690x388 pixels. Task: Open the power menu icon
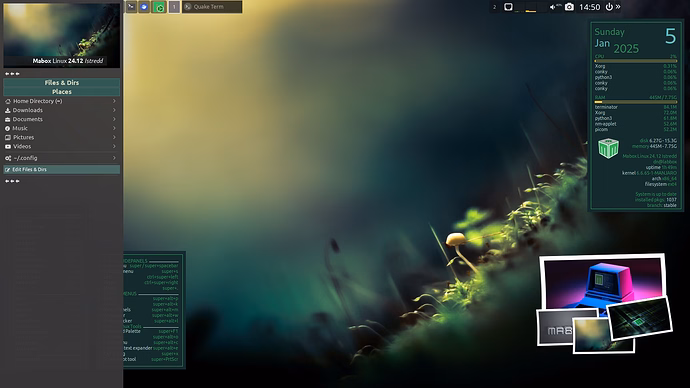click(609, 7)
